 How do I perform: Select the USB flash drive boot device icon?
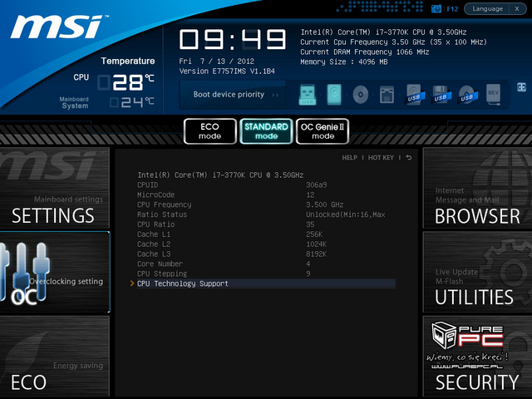pos(308,95)
